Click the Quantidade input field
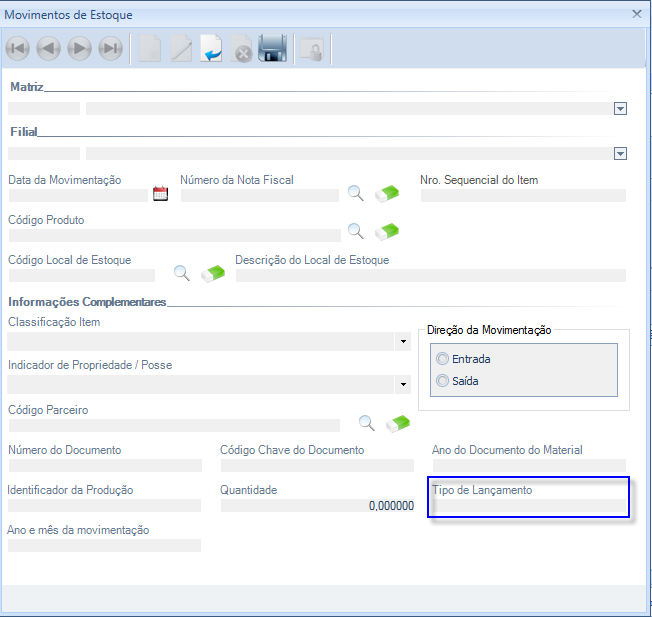The width and height of the screenshot is (652, 617). coord(316,506)
